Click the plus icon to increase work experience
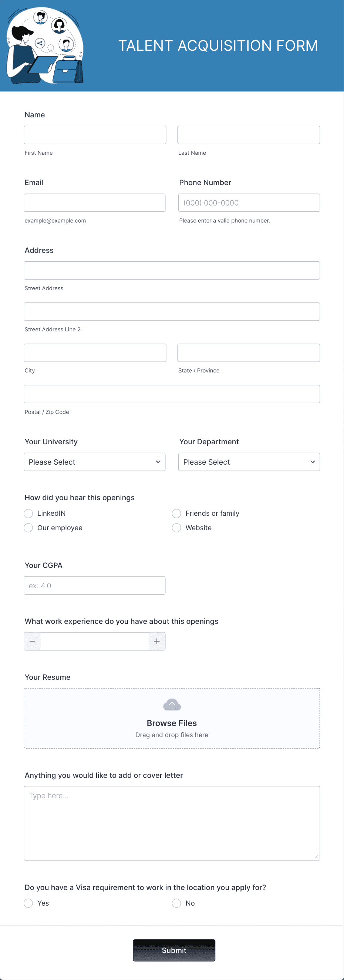Image resolution: width=344 pixels, height=980 pixels. click(156, 641)
